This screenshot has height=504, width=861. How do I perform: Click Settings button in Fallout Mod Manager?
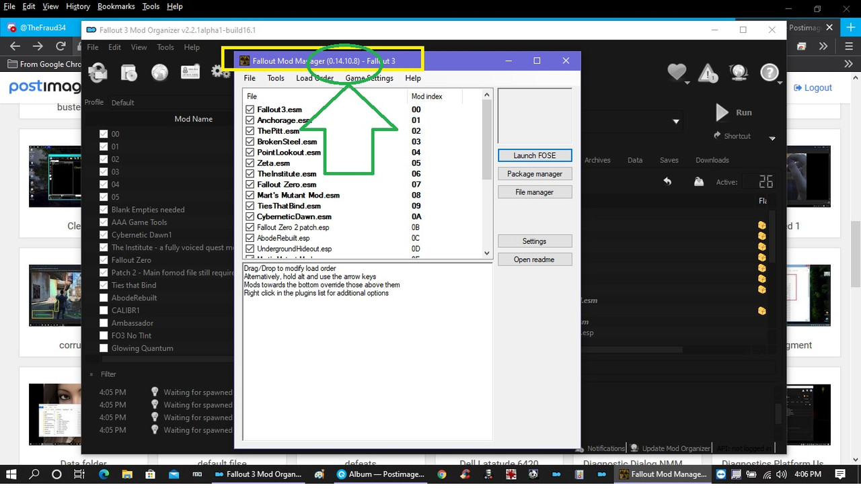535,241
